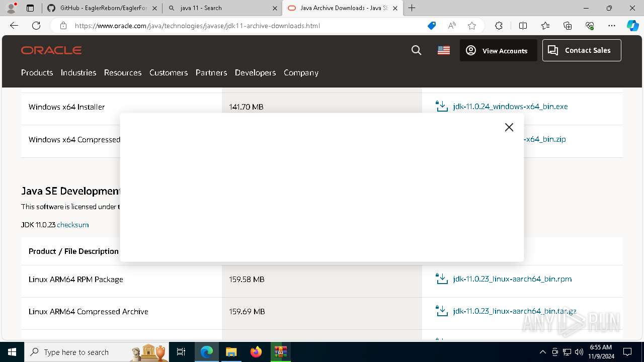This screenshot has width=644, height=362.
Task: Open the tab actions menu icon
Action: click(x=30, y=8)
